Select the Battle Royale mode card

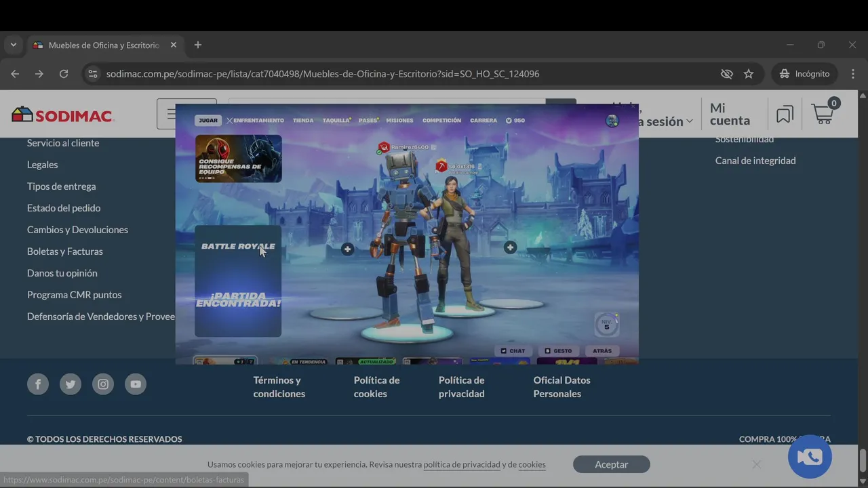tap(238, 281)
